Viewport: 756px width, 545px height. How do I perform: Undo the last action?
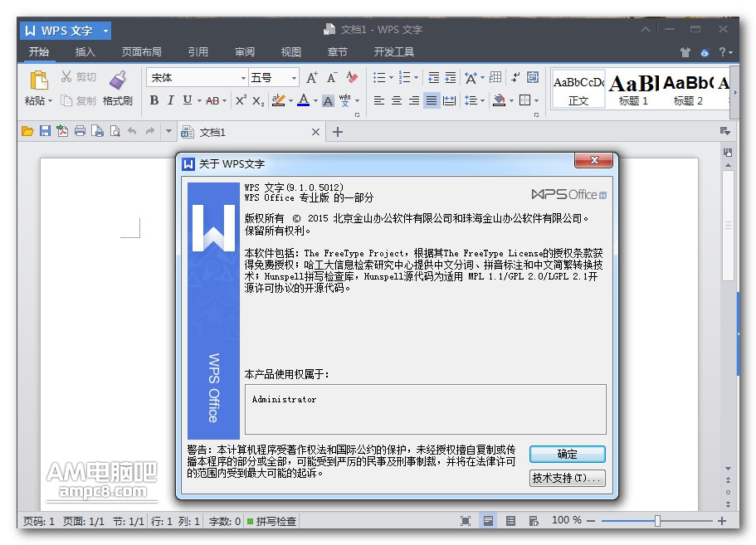click(x=132, y=131)
